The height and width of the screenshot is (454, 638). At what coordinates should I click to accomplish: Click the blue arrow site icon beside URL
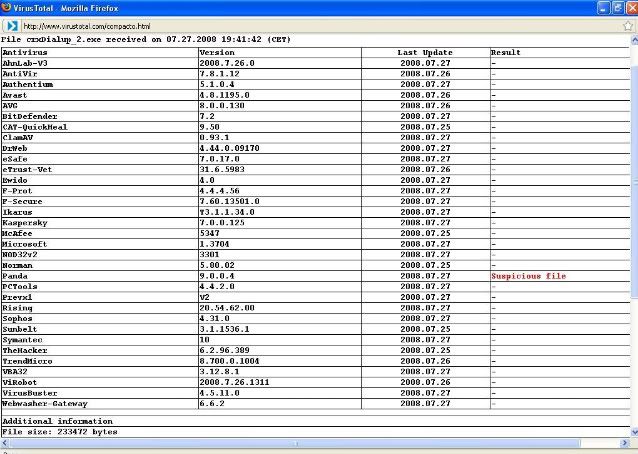(12, 26)
